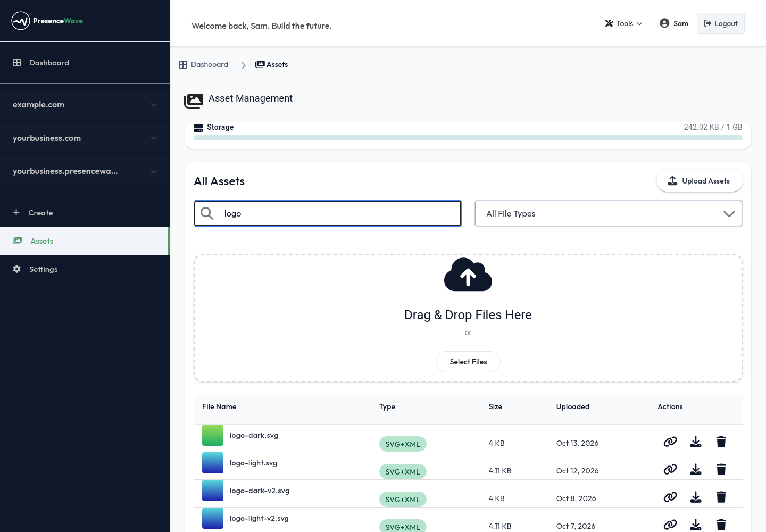Open the logo-dark.svg thumbnail

pos(213,435)
